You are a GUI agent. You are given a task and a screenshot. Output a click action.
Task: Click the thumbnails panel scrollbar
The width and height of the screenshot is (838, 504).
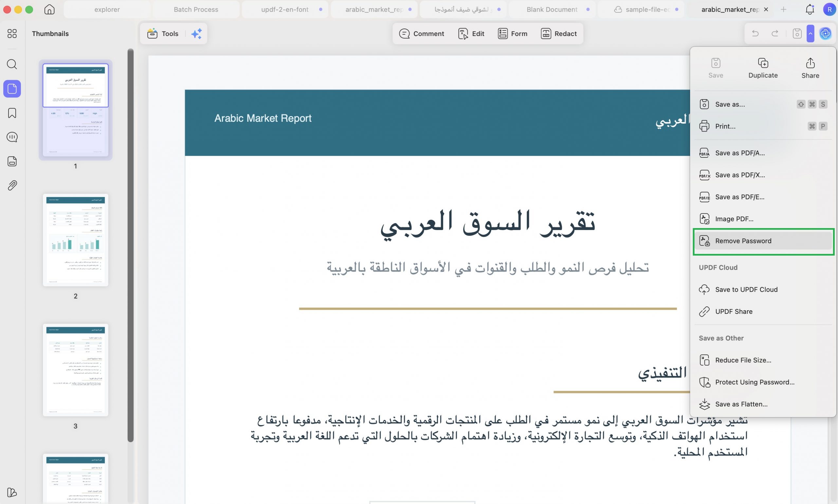130,245
